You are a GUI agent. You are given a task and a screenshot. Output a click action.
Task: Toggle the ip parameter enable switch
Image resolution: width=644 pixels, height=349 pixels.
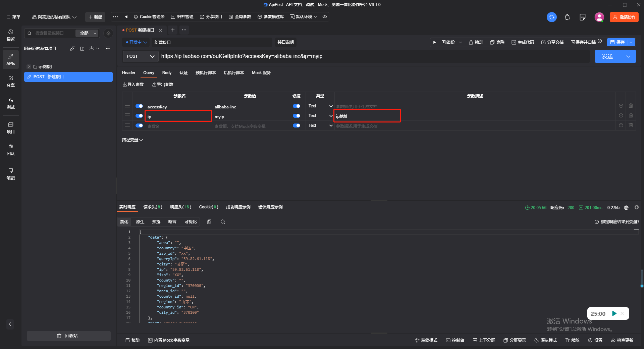(x=139, y=116)
